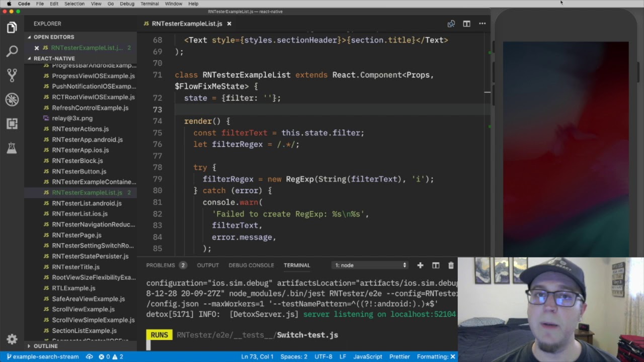This screenshot has width=644, height=362.
Task: Open RNTesterBlock.js file
Action: tap(77, 160)
